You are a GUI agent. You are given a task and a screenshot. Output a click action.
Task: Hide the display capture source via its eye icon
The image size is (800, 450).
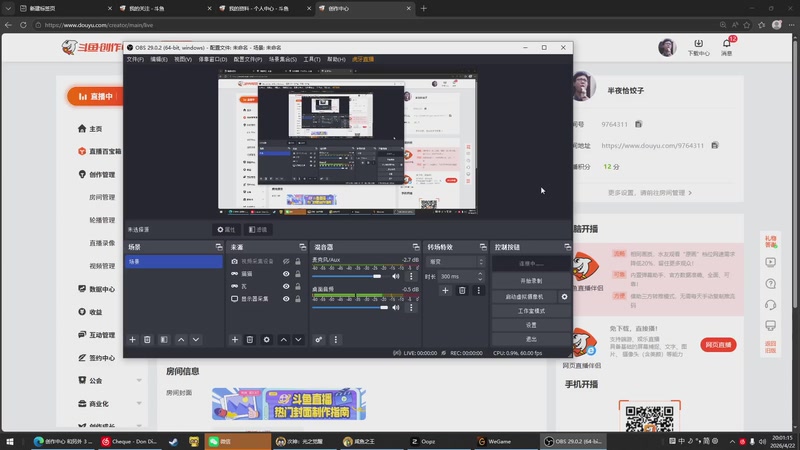click(286, 299)
